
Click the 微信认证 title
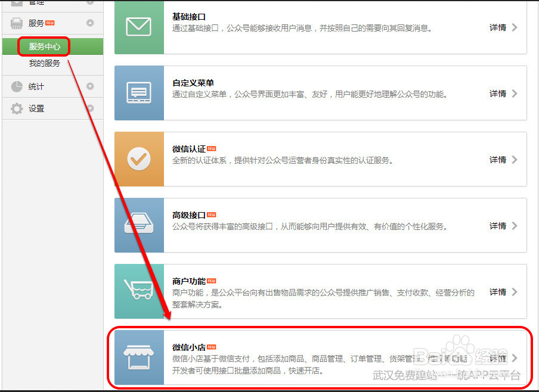pyautogui.click(x=189, y=149)
